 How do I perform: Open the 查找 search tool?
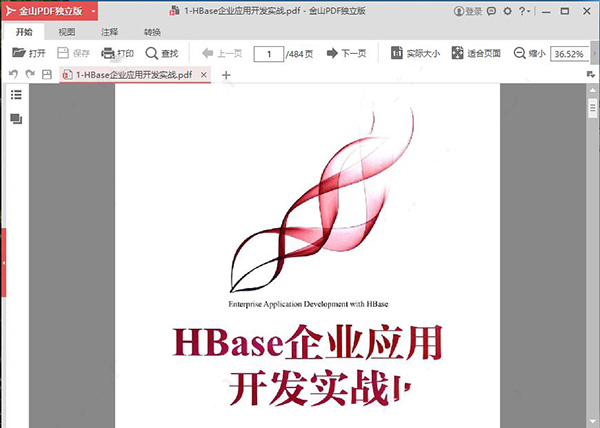pyautogui.click(x=162, y=53)
